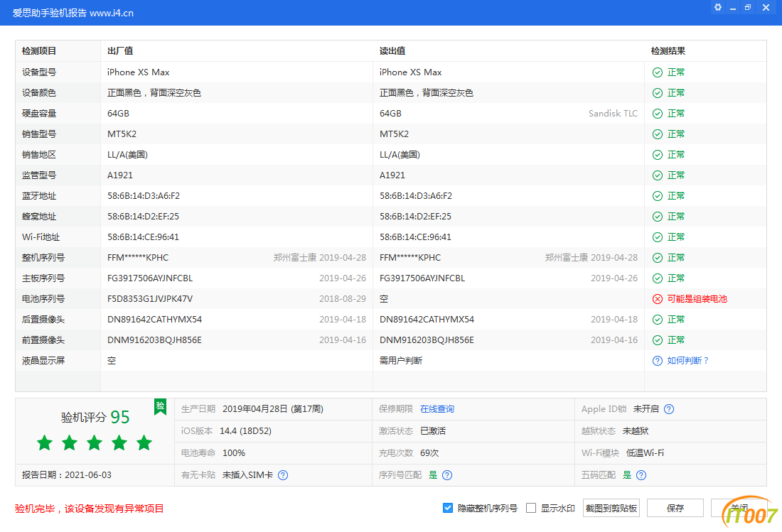This screenshot has height=532, width=782.
Task: Click 电池寿命 value 100%
Action: 233,452
